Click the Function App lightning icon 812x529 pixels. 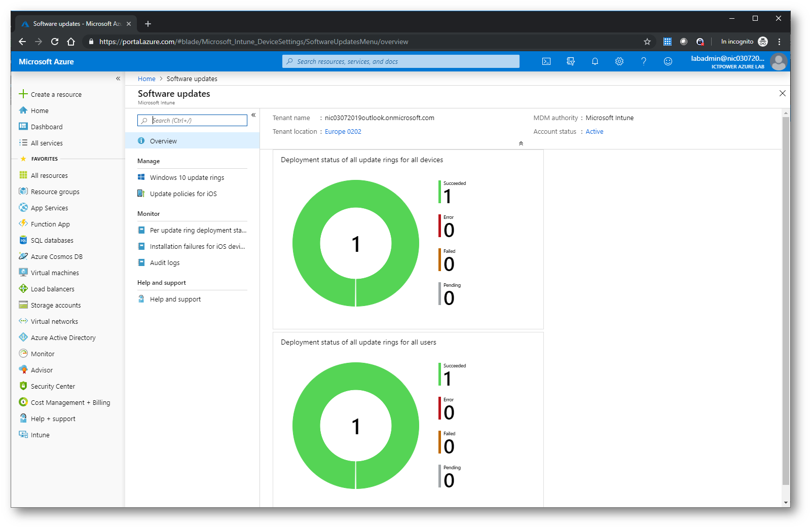pos(23,223)
